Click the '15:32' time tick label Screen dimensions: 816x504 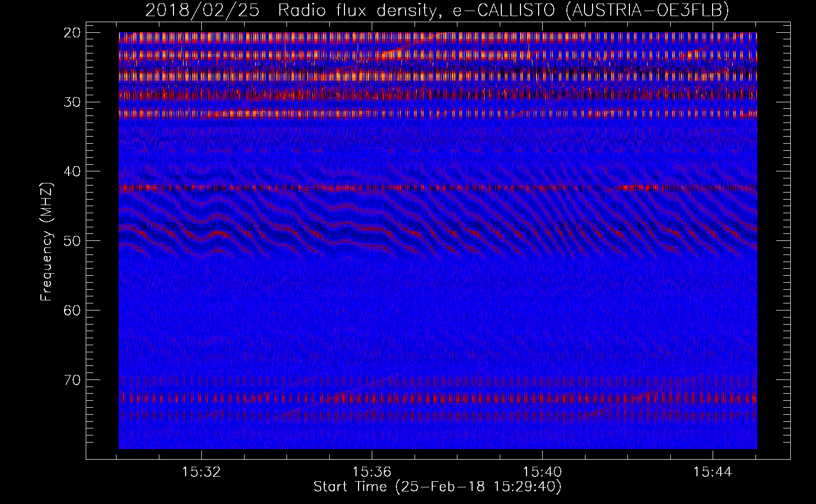pyautogui.click(x=201, y=472)
